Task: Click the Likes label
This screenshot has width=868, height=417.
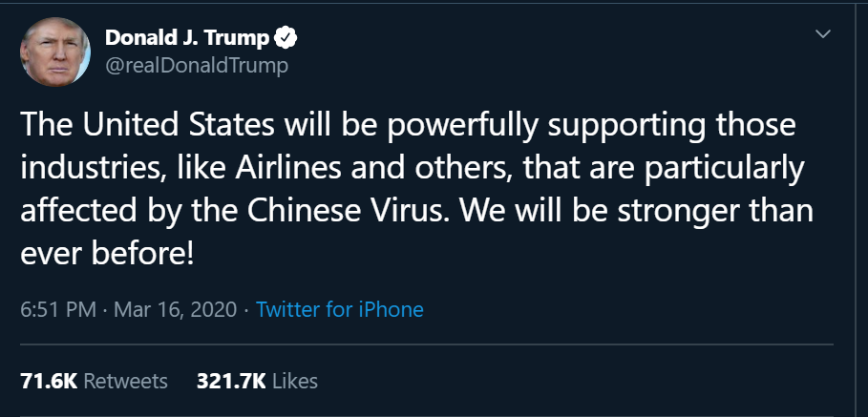Action: (x=295, y=381)
